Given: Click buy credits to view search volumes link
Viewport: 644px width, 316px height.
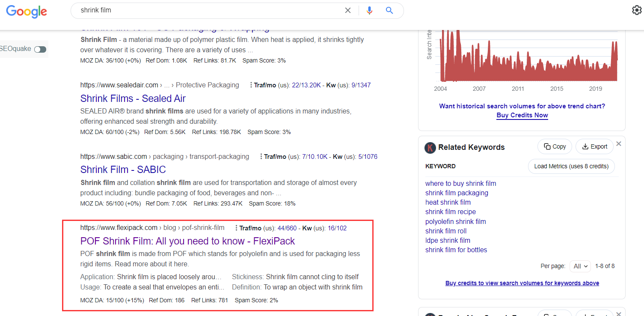Looking at the screenshot, I should [522, 283].
